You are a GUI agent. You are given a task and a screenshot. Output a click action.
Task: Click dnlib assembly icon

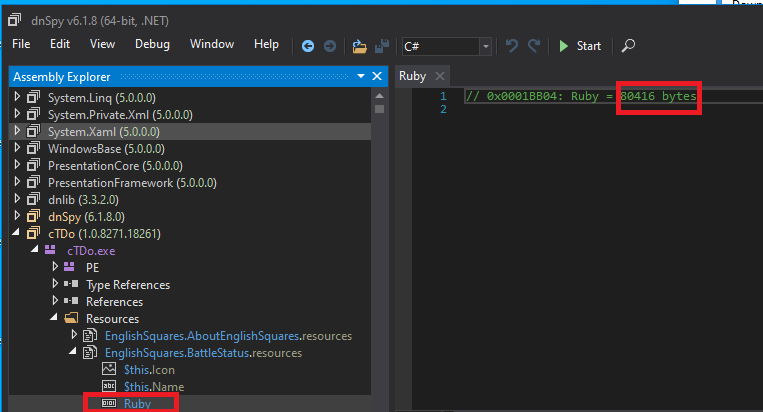pyautogui.click(x=33, y=199)
